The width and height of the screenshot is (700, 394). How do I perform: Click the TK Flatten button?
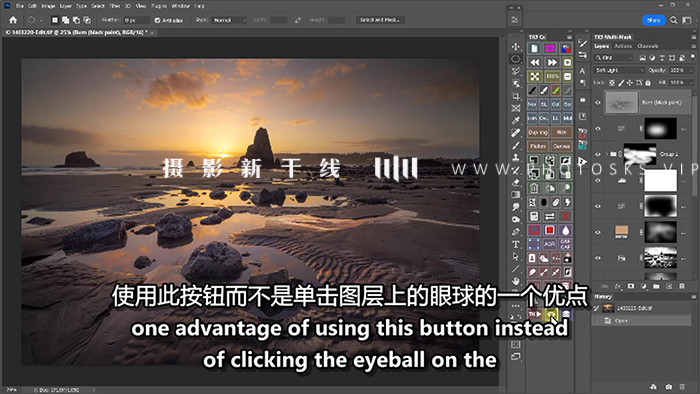(x=538, y=146)
